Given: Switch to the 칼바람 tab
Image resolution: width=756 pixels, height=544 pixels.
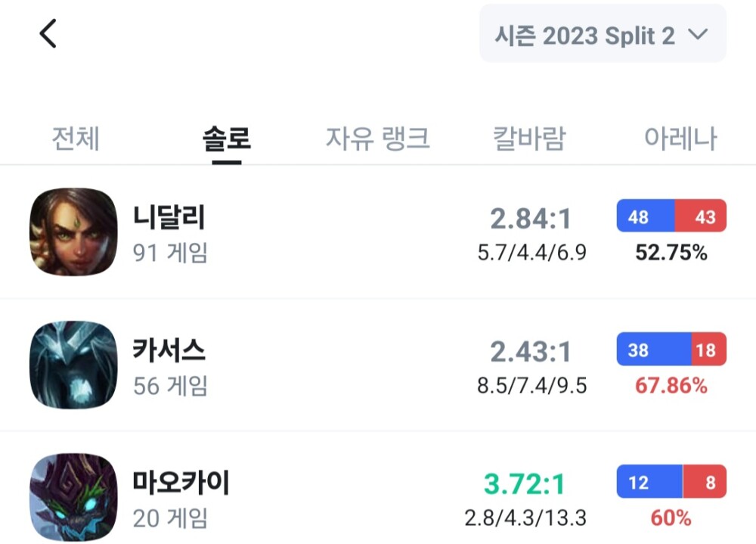Looking at the screenshot, I should click(x=529, y=139).
